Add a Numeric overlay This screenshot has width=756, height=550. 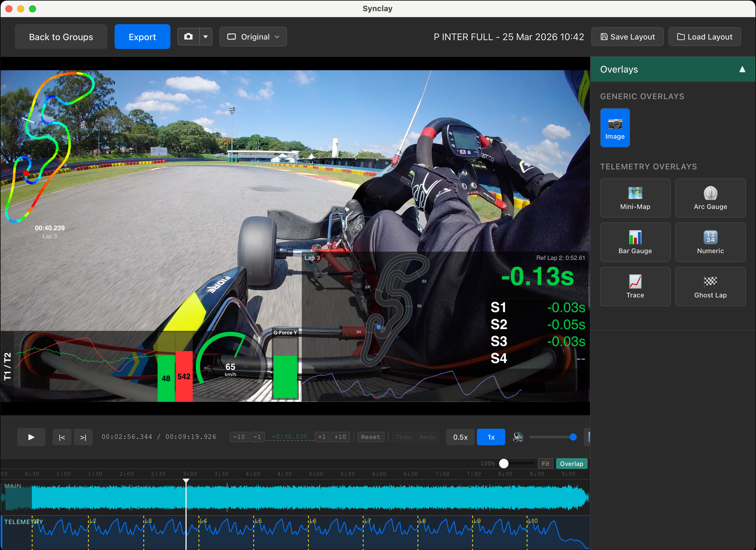(710, 242)
